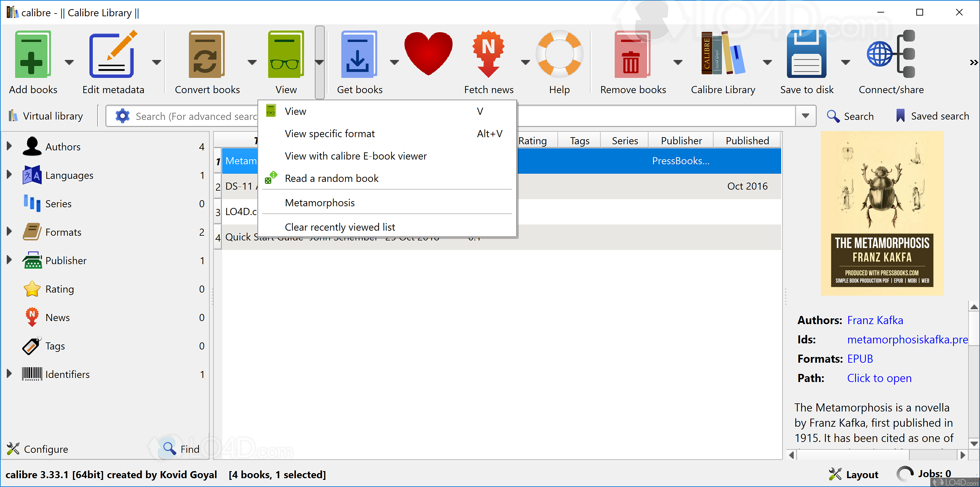Click the Add books toolbar icon
The width and height of the screenshot is (980, 487).
pyautogui.click(x=33, y=55)
